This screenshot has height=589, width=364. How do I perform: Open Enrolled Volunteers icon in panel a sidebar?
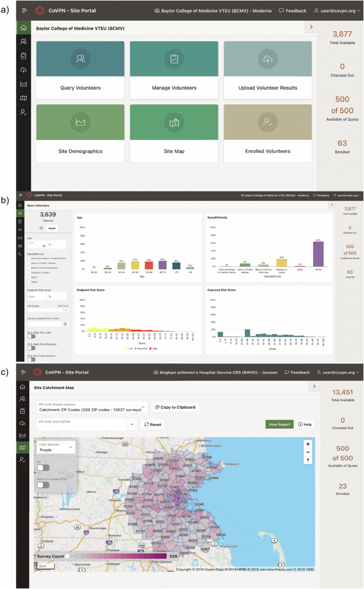23,112
